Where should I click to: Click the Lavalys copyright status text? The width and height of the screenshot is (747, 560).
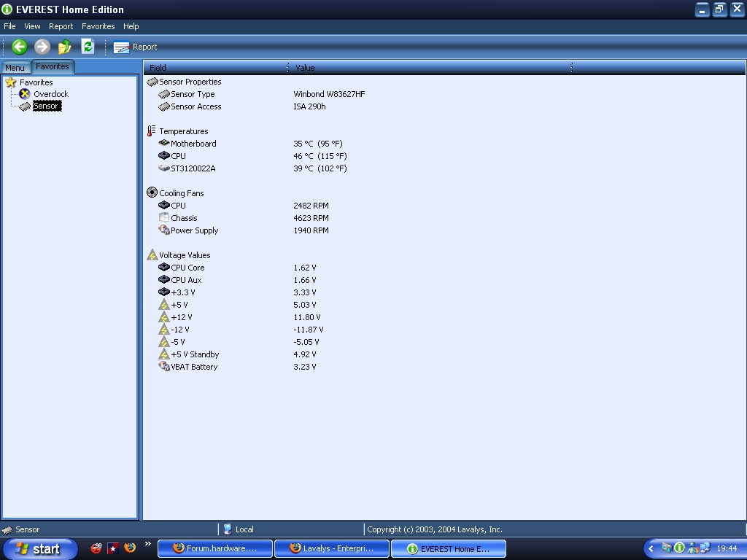click(x=435, y=529)
